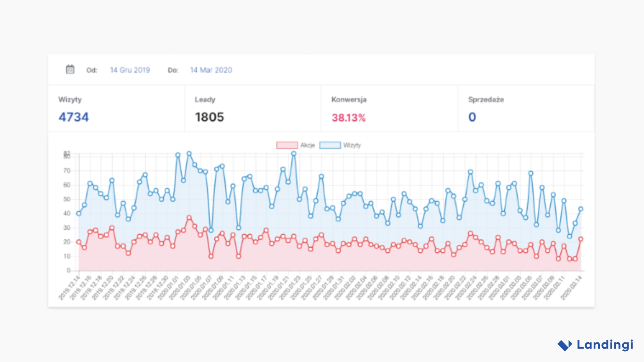Screen dimensions: 644x362
Task: Open the end date picker showing 14 Mar 2020
Action: point(211,70)
